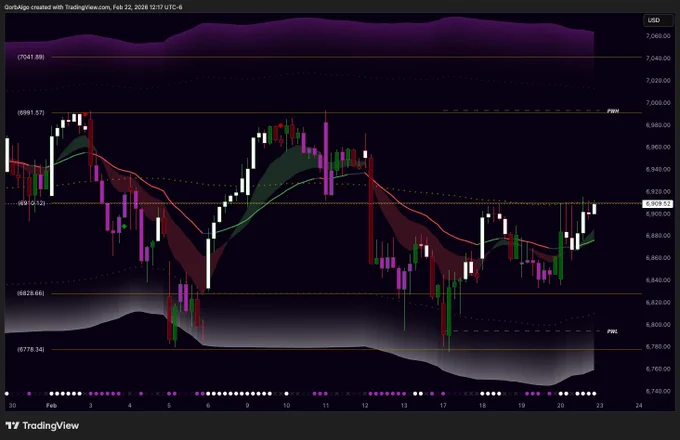The height and width of the screenshot is (440, 680).
Task: Click the (6910.12) level label
Action: pyautogui.click(x=31, y=203)
